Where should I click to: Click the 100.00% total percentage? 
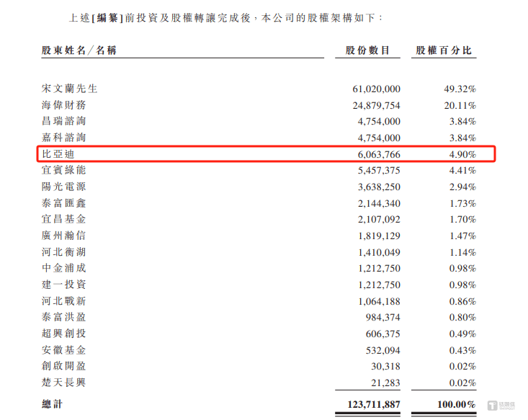coord(457,404)
